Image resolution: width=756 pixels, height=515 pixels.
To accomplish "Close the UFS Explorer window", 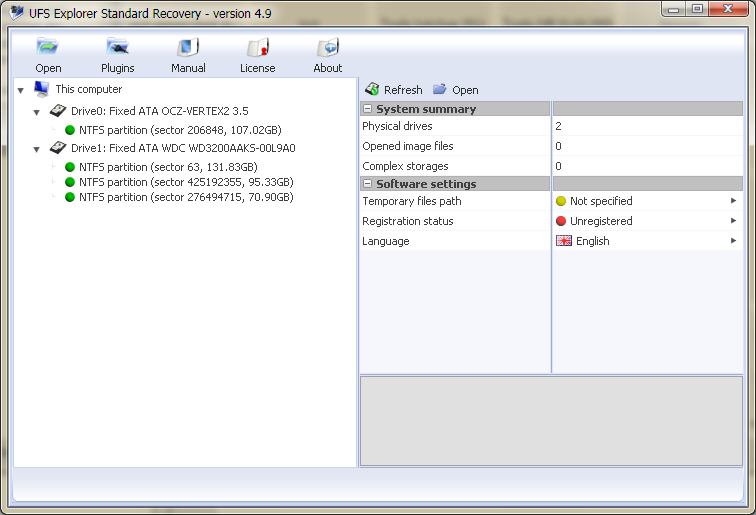I will 729,9.
